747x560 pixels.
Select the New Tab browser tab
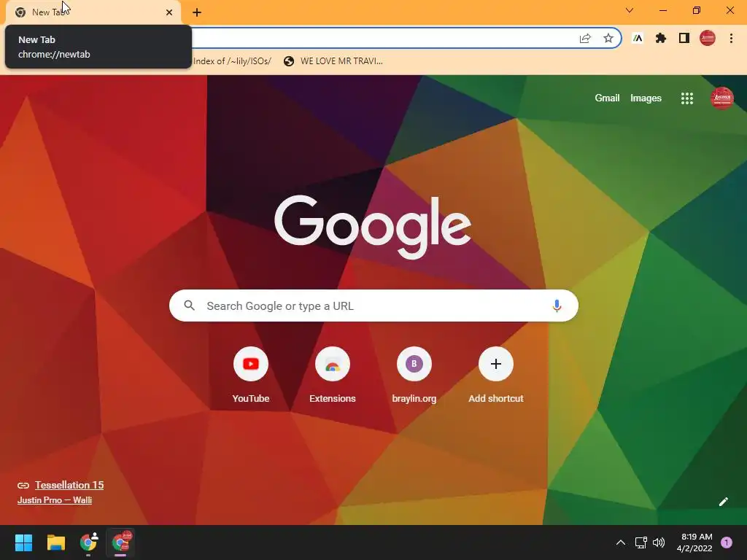93,12
